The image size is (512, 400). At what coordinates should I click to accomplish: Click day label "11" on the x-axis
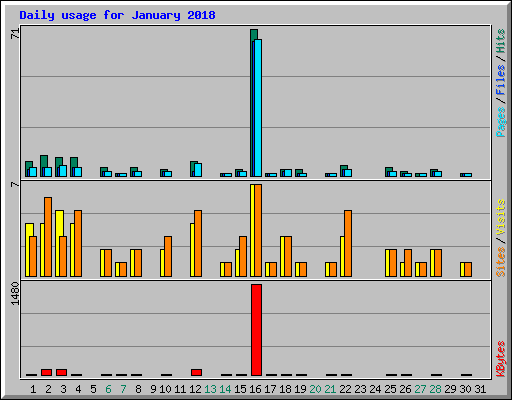[180, 389]
